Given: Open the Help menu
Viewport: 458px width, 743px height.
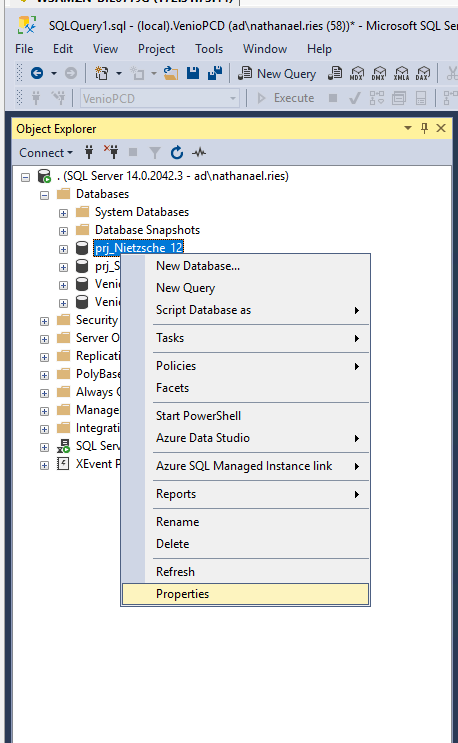Looking at the screenshot, I should click(319, 49).
